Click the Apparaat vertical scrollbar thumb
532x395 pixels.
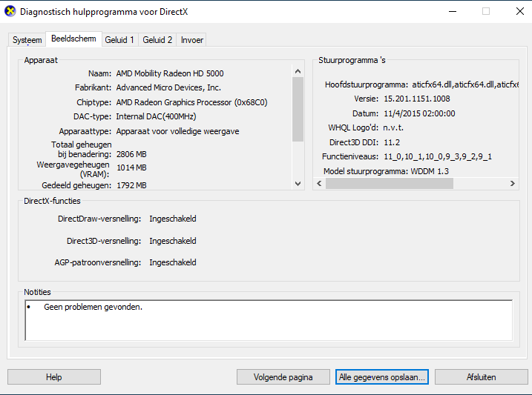pos(298,109)
